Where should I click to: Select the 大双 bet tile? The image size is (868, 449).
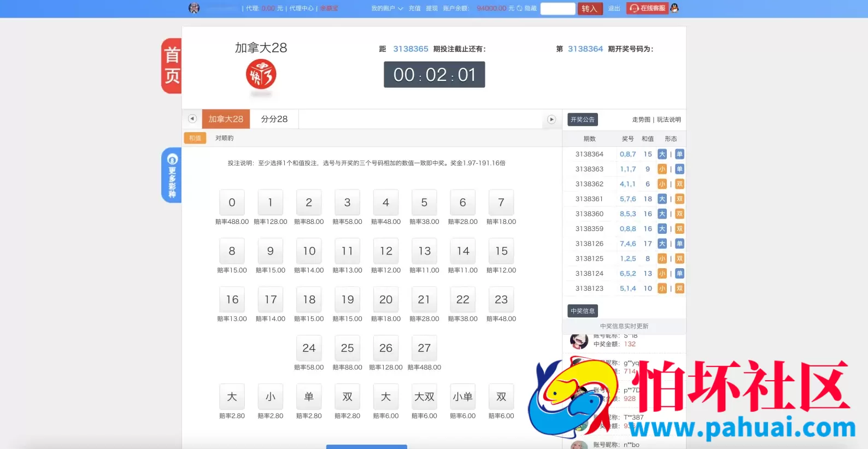click(x=424, y=397)
